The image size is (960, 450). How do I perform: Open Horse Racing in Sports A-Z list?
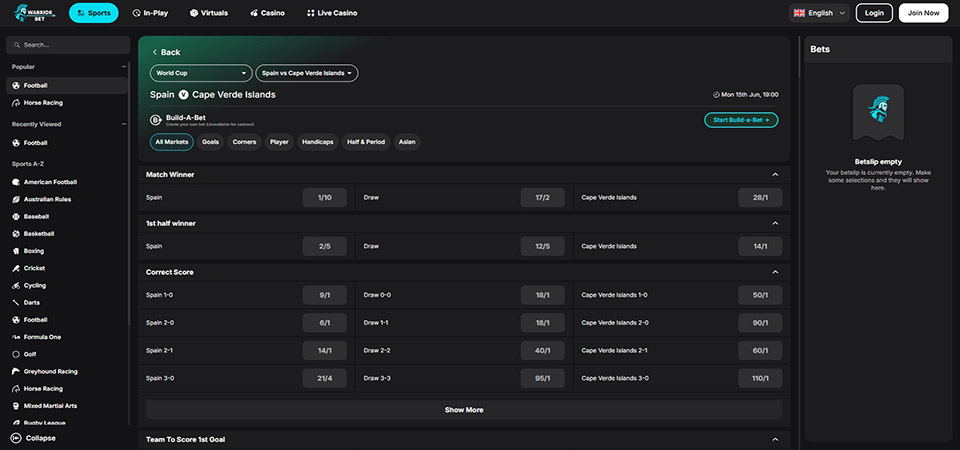(x=67, y=388)
